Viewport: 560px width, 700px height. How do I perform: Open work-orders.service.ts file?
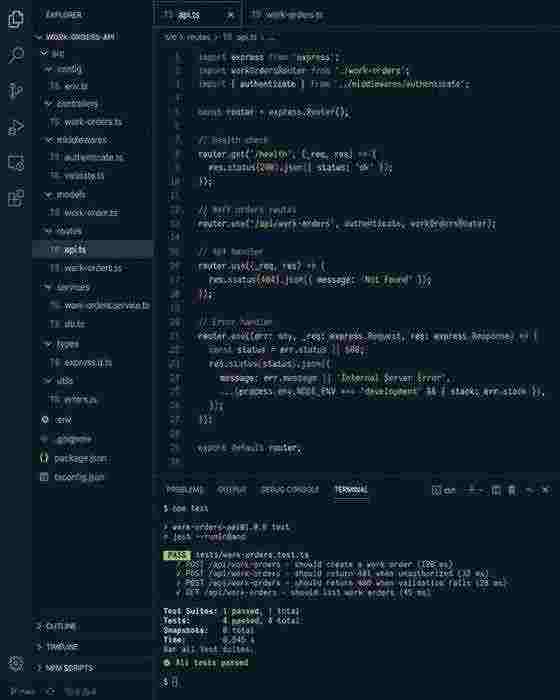point(92,305)
